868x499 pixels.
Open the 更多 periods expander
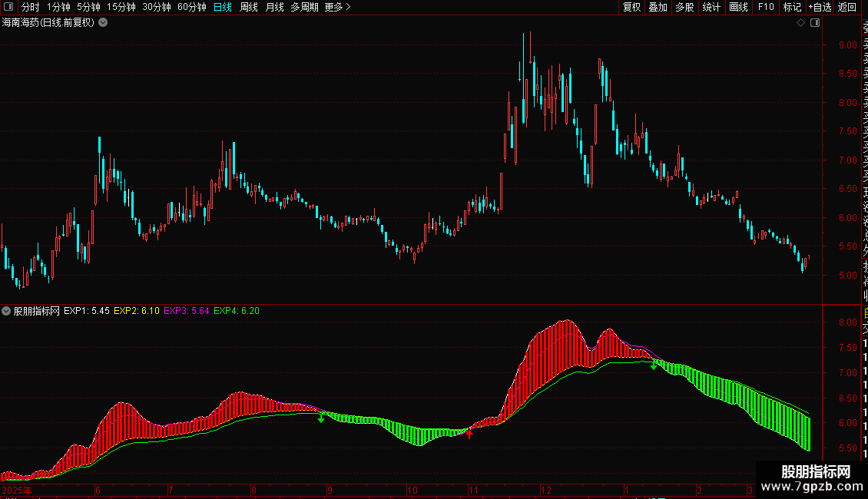337,7
